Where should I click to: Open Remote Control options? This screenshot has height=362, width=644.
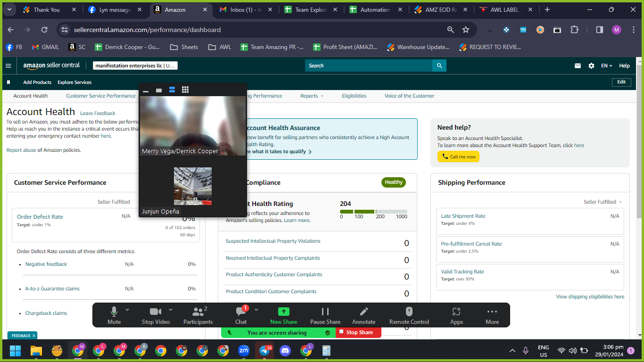[x=409, y=315]
